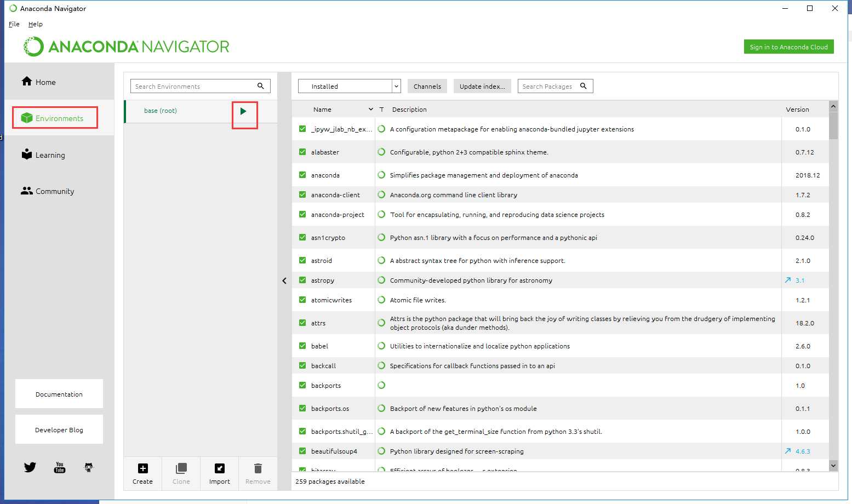Click the backports.shutil_g package name
852x504 pixels.
(342, 432)
